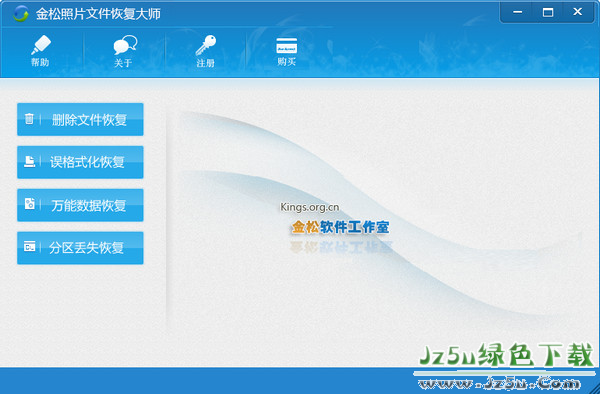Viewport: 600px width, 396px height.
Task: Click the partition window icon on 分区丢失恢复
Action: (x=29, y=247)
